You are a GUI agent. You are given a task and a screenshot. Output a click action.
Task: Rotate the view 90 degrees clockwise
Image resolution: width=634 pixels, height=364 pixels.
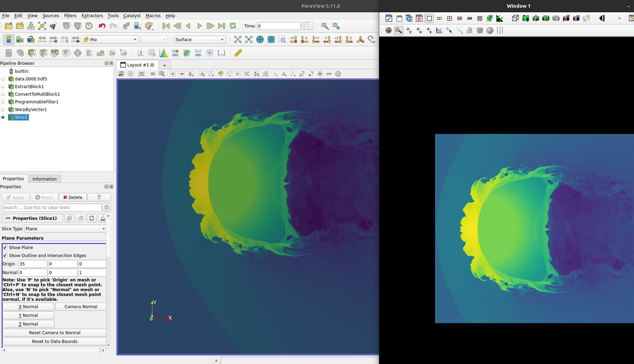[371, 40]
